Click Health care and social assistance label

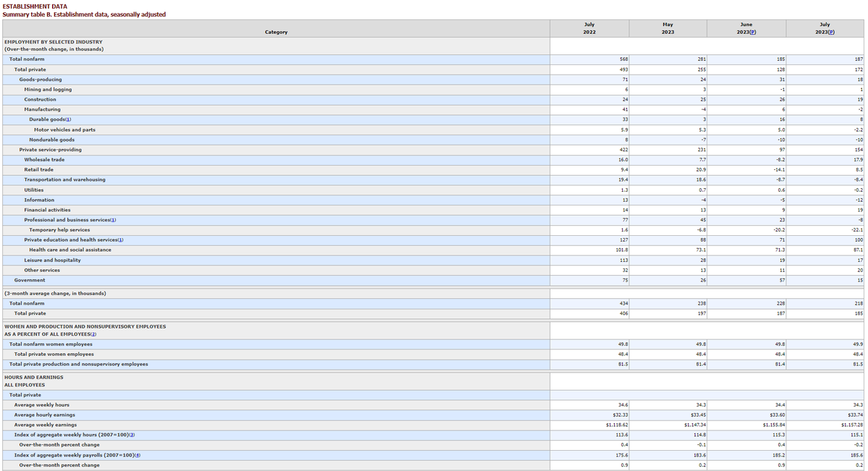pyautogui.click(x=70, y=250)
